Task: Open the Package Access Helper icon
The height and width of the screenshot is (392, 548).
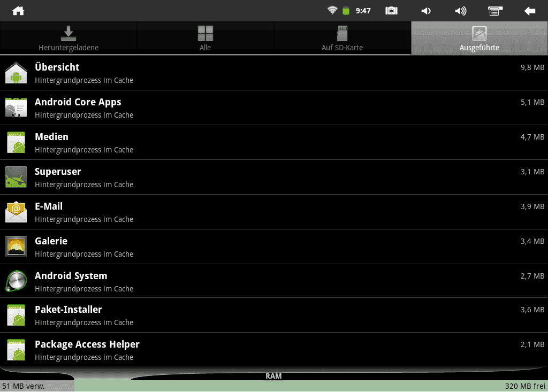Action: pyautogui.click(x=16, y=350)
